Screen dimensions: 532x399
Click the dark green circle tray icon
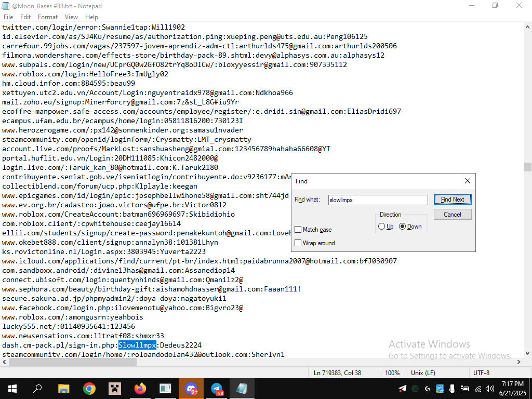click(x=415, y=389)
